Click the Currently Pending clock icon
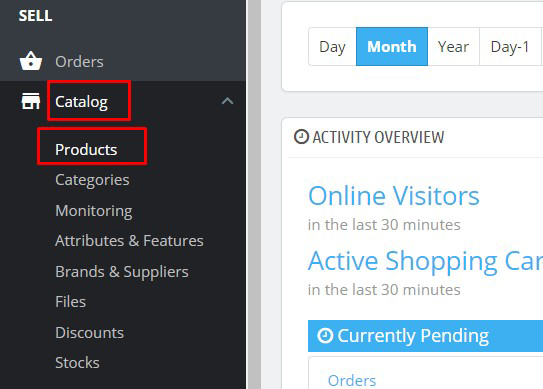This screenshot has width=543, height=389. click(x=325, y=336)
